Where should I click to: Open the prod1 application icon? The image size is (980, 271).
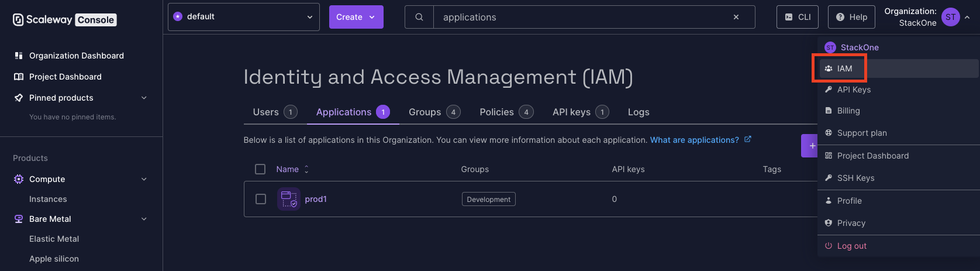[289, 199]
